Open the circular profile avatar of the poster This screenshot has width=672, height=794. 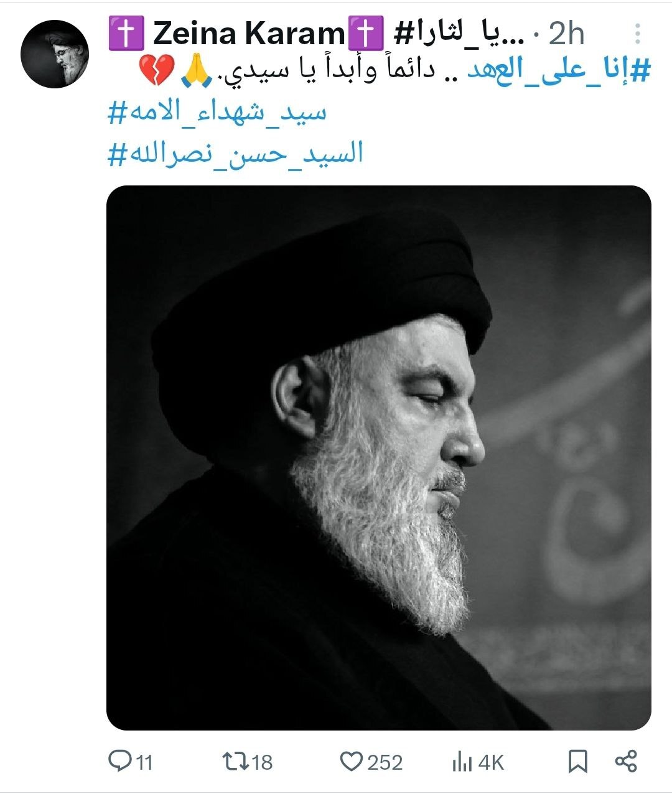coord(55,54)
